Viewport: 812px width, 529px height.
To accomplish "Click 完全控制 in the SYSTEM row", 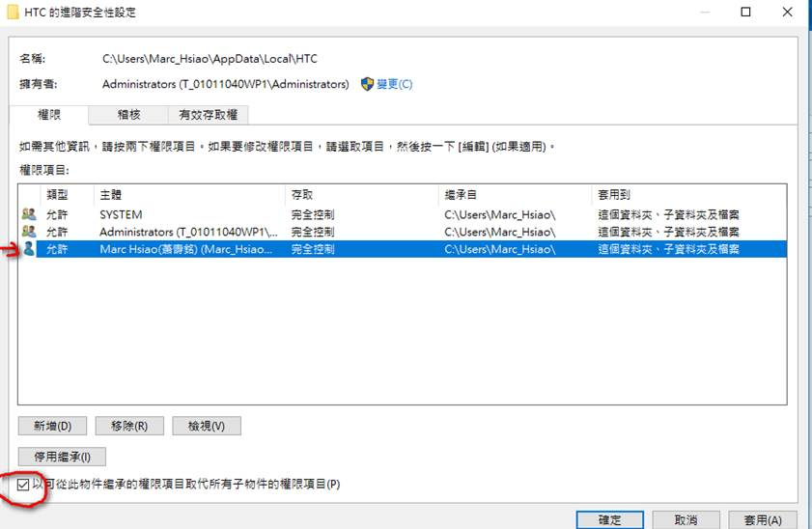I will tap(312, 214).
